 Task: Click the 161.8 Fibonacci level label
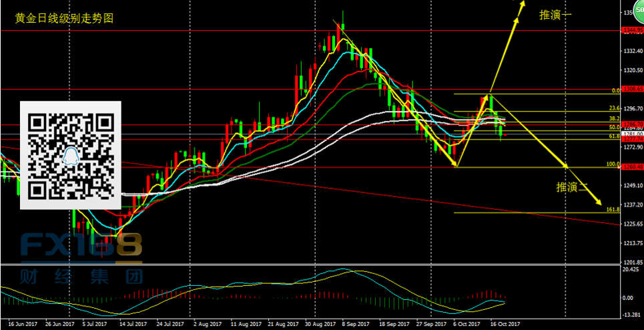611,209
